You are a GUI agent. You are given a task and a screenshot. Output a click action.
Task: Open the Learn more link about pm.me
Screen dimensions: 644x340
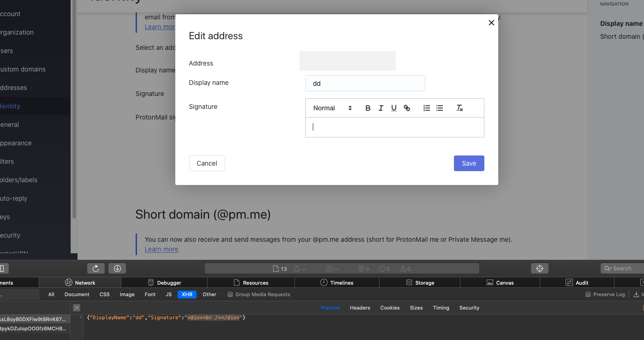tap(161, 249)
